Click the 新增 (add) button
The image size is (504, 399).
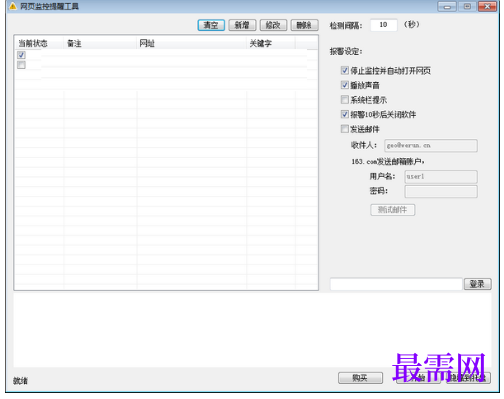(242, 25)
